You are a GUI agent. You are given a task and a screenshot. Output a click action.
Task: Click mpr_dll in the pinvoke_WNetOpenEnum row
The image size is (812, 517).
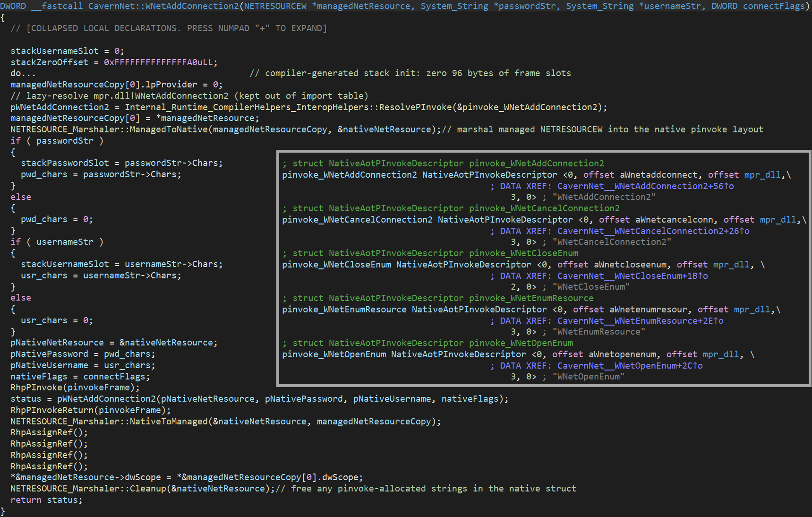[x=721, y=354]
